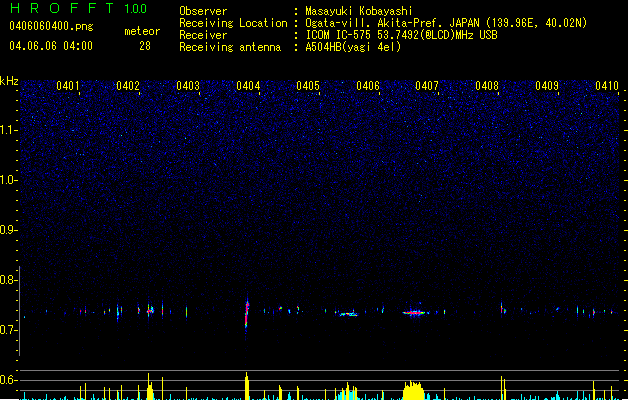Click the 0410 time marker
The width and height of the screenshot is (629, 400).
[607, 86]
